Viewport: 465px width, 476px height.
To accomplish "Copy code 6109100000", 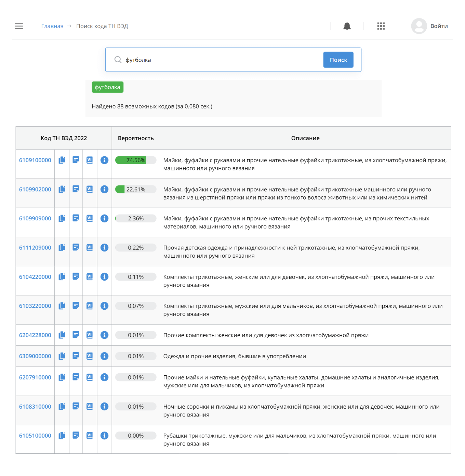I will pos(62,160).
